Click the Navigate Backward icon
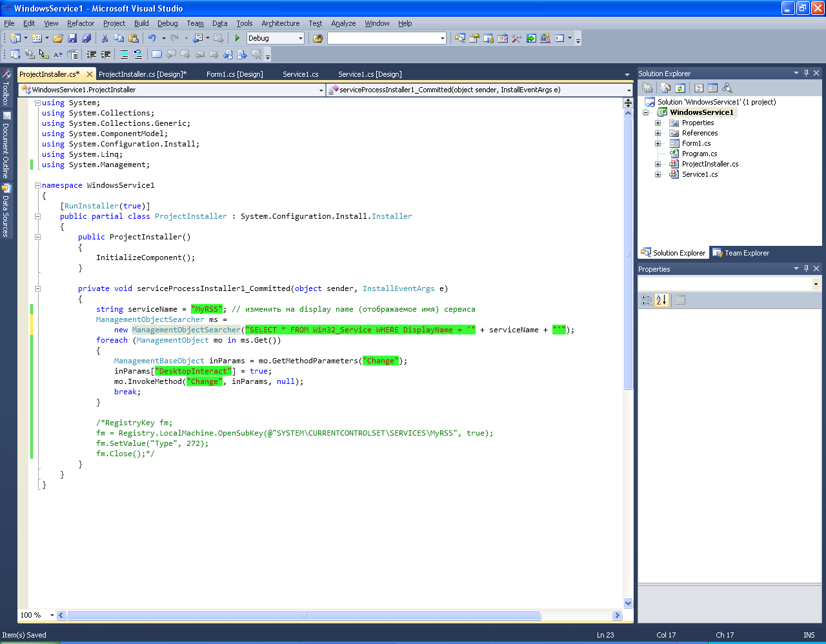The height and width of the screenshot is (644, 826). 198,38
